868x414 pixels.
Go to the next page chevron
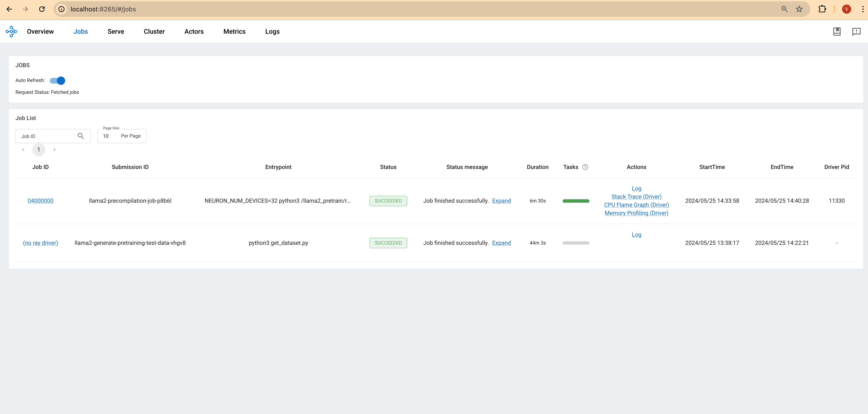pos(54,150)
